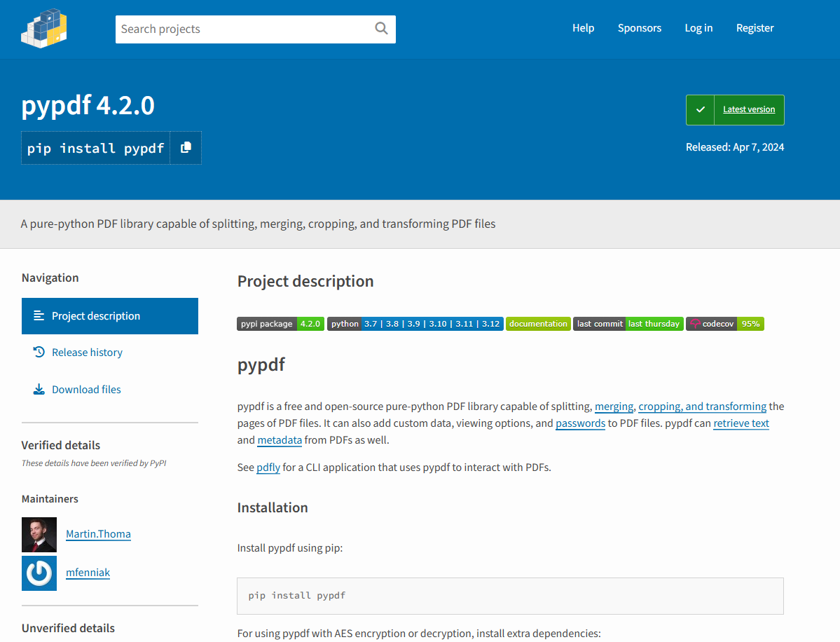Click the last commit badge
840x642 pixels.
628,324
